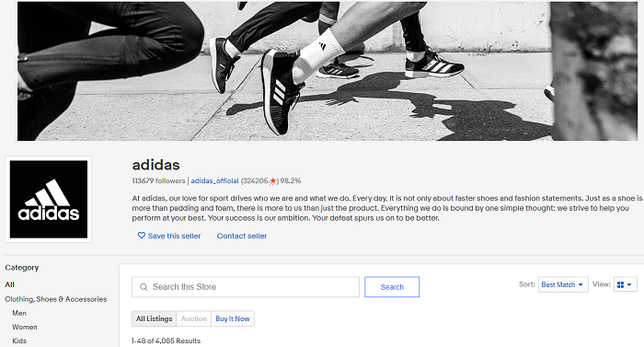This screenshot has height=347, width=644.
Task: Focus the Search this Store field
Action: click(x=246, y=287)
